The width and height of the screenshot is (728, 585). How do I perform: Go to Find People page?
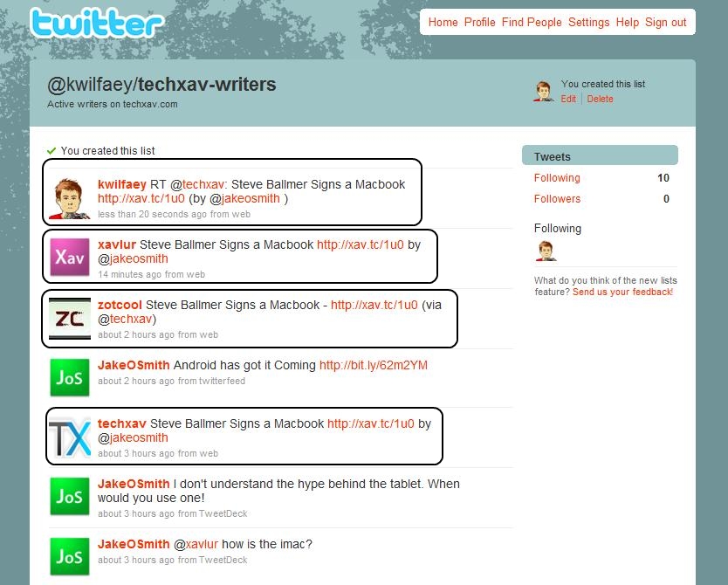(x=532, y=23)
